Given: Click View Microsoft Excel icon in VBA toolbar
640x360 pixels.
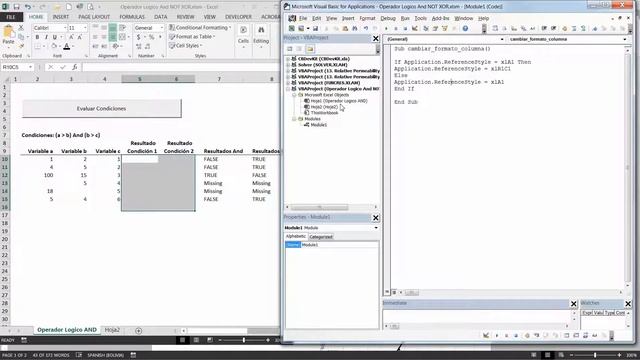Looking at the screenshot, I should pyautogui.click(x=292, y=29).
